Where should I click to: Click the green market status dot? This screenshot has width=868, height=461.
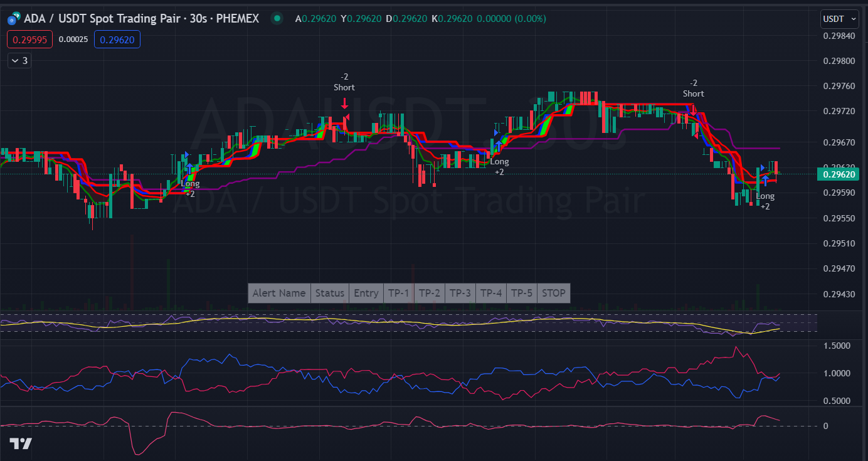coord(276,19)
